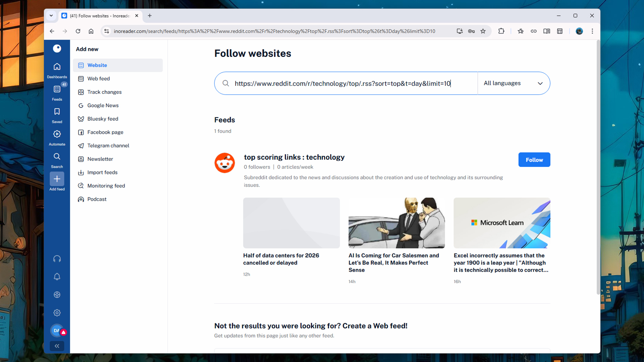Click the feed URL search field
The image size is (644, 362).
click(342, 84)
